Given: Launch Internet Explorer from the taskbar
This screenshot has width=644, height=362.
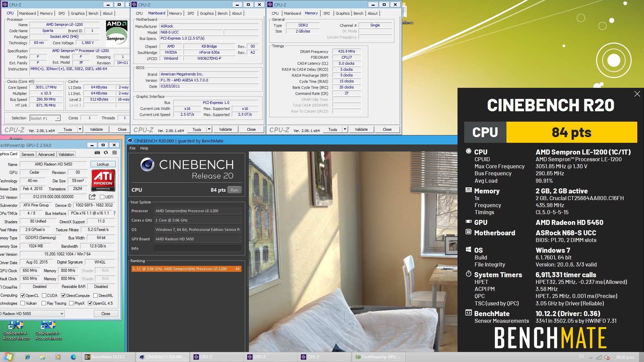Looking at the screenshot, I should pos(27,357).
